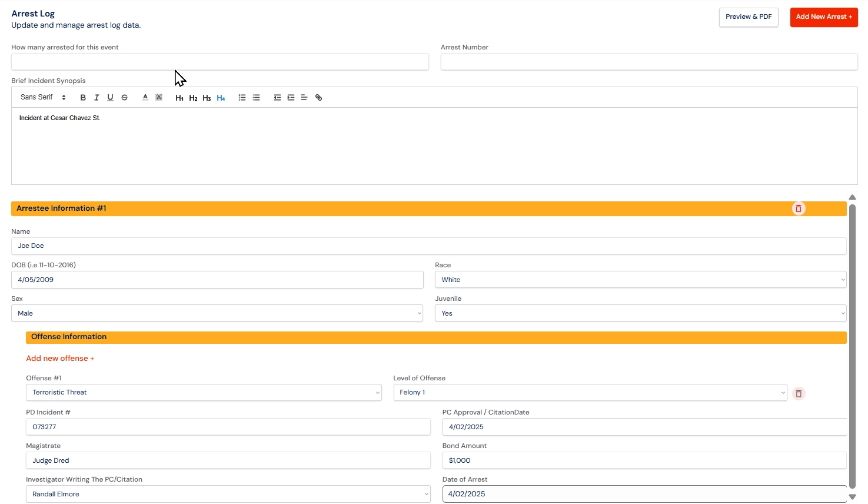Click the Offense Information section header

tap(436, 337)
